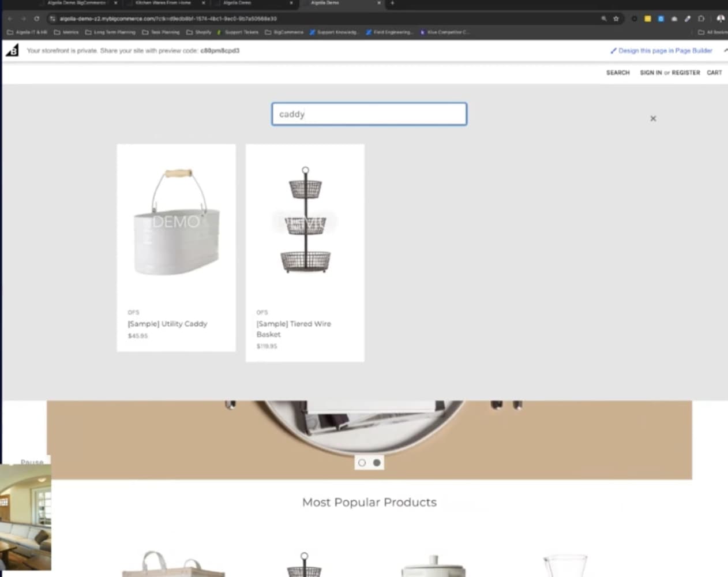Open All Bookmarks folder
Image resolution: width=728 pixels, height=577 pixels.
click(713, 32)
